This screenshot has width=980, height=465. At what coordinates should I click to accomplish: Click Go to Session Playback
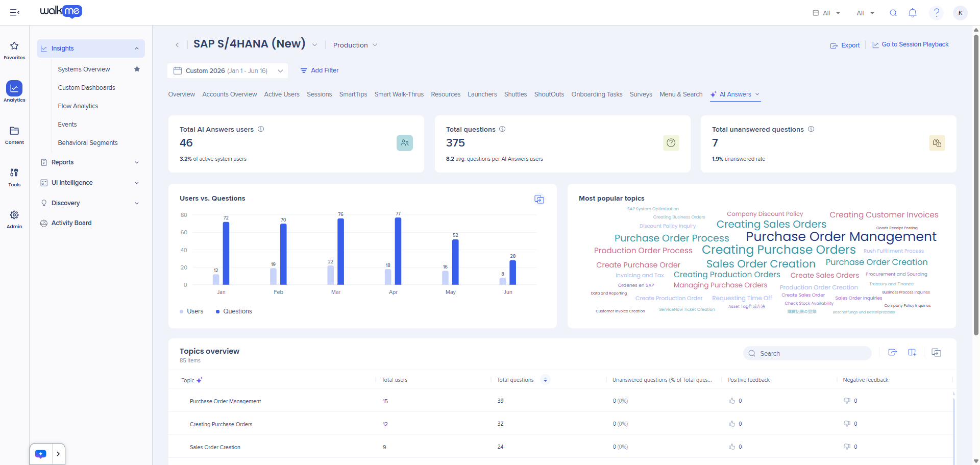910,45
